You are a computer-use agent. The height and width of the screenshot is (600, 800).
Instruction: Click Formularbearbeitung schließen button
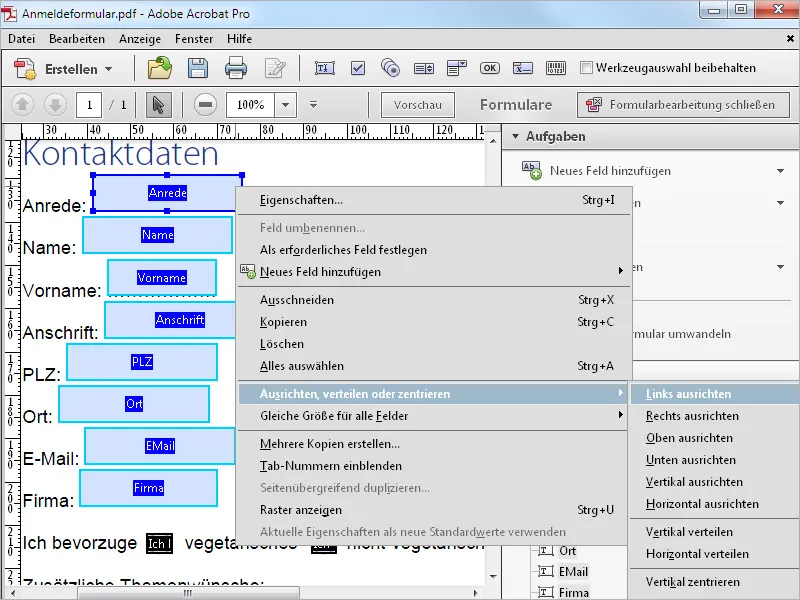point(683,105)
